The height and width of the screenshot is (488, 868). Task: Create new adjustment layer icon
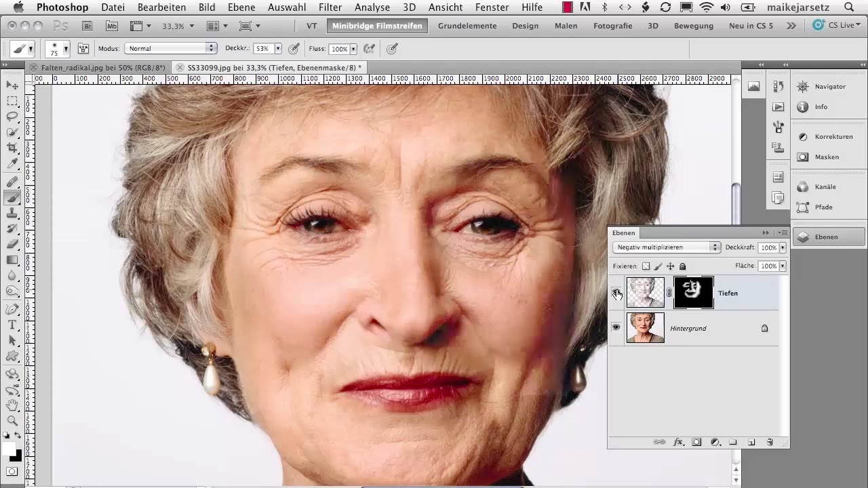click(715, 442)
